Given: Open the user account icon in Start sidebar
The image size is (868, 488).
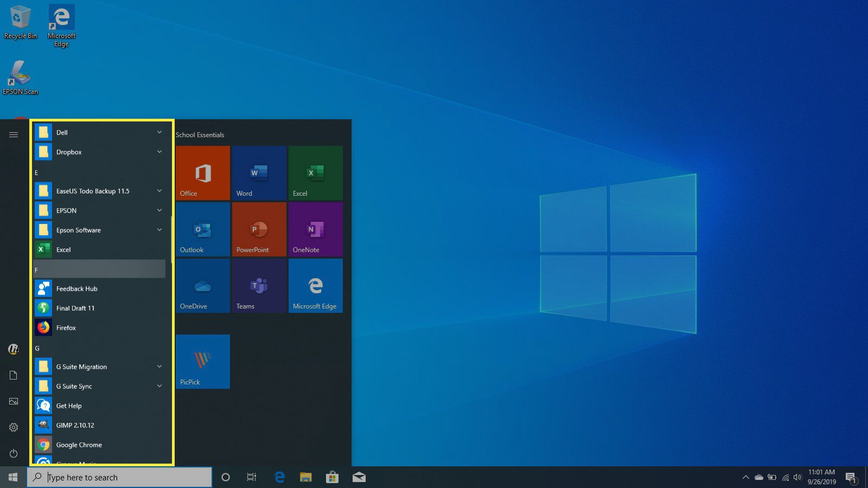Looking at the screenshot, I should (14, 349).
